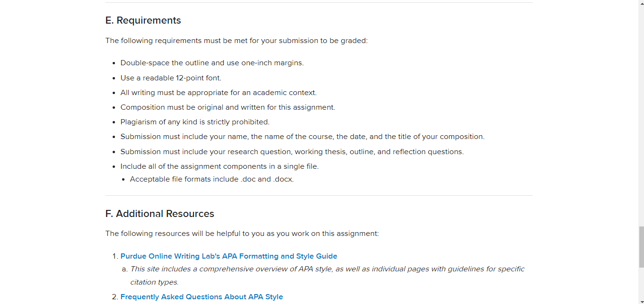Click the 'following resources will be helpful' sentence
This screenshot has height=304, width=644.
[242, 234]
